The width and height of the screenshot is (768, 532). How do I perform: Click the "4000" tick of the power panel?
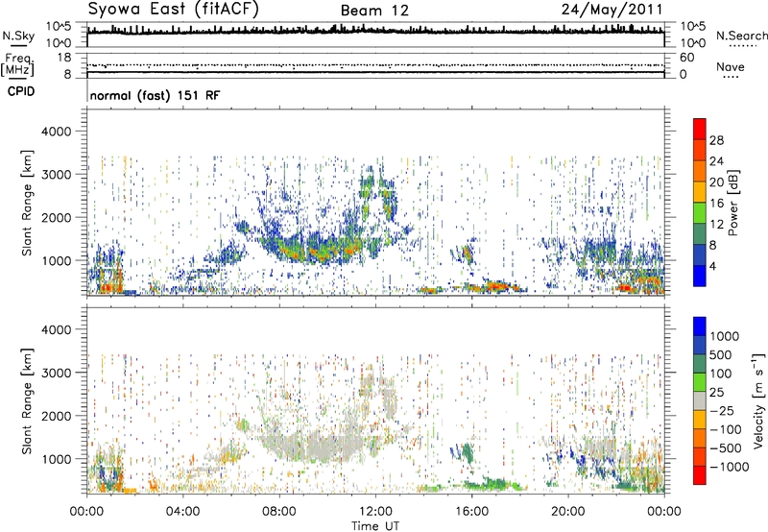[56, 132]
